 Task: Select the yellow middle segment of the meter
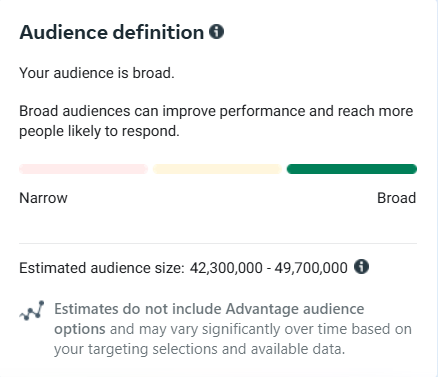click(x=217, y=169)
